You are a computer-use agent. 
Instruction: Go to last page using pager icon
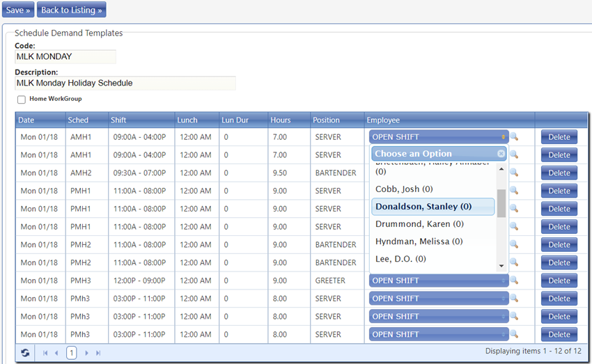(x=98, y=353)
